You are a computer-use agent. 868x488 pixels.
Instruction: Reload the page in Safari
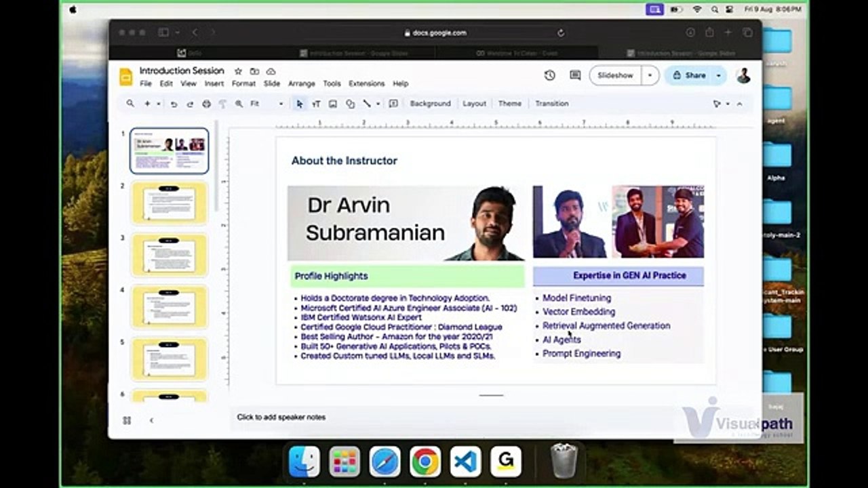[561, 33]
